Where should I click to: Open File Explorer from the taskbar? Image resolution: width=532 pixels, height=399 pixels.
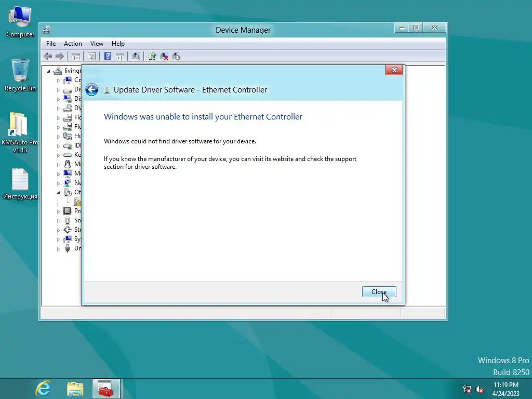75,389
